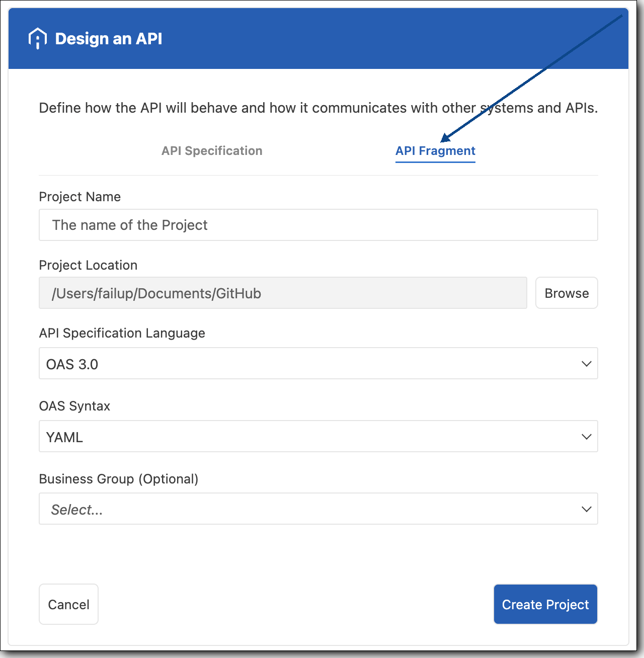
Task: Click the Project Location path field
Action: coord(283,293)
